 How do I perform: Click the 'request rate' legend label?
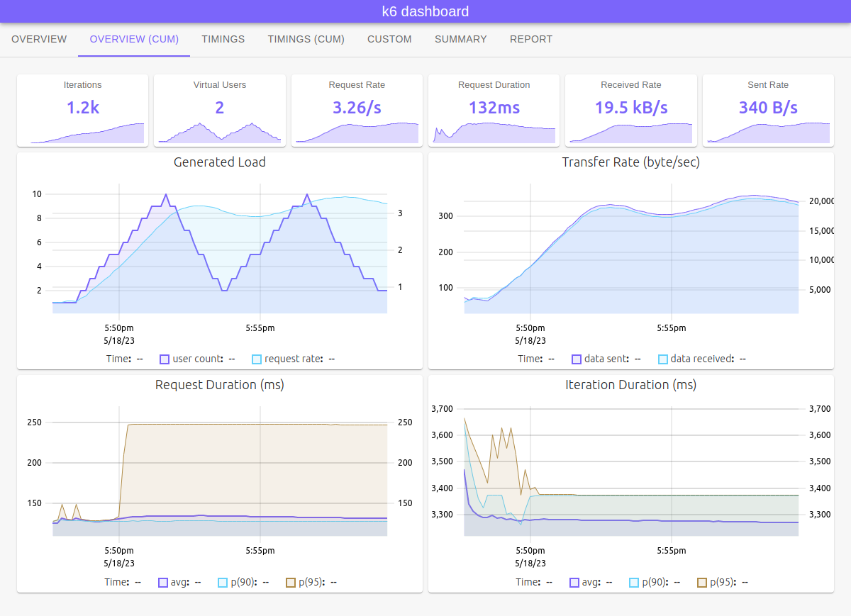294,359
